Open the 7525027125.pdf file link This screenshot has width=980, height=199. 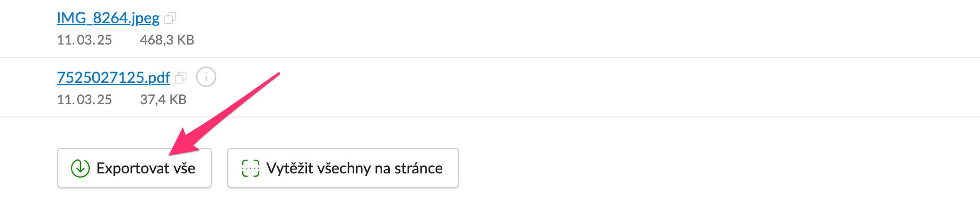pos(114,77)
